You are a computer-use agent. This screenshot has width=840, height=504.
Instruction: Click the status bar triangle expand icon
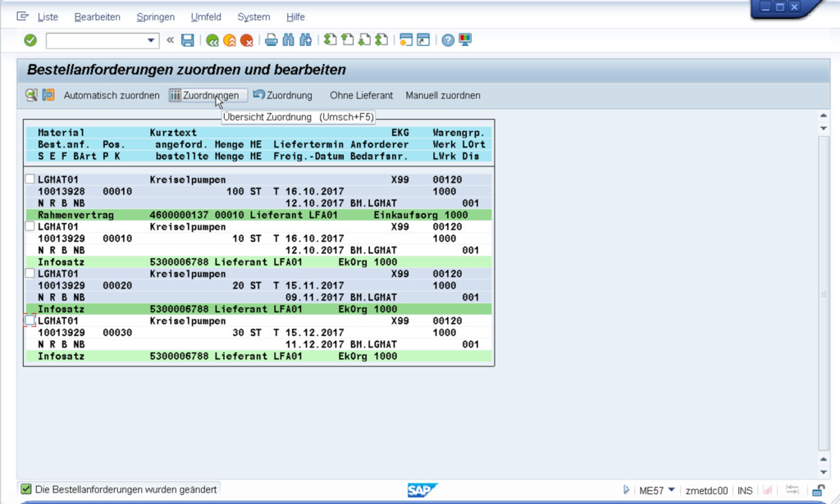click(626, 489)
